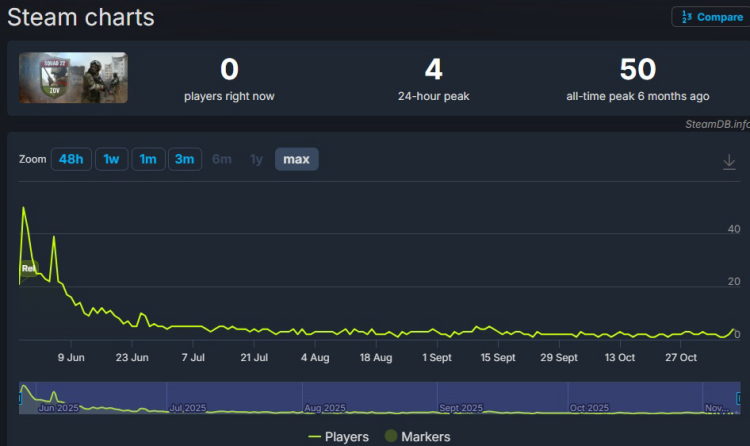Toggle the Players legend series

[x=339, y=436]
